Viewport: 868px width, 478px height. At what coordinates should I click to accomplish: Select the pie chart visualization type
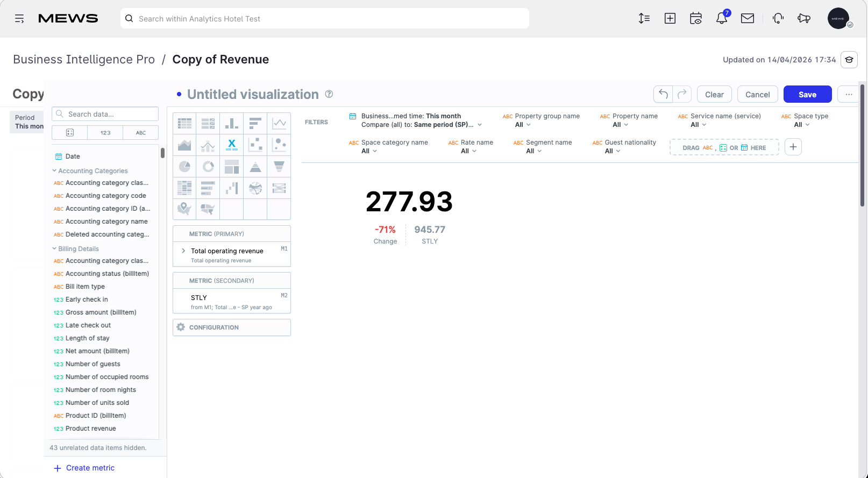tap(184, 167)
